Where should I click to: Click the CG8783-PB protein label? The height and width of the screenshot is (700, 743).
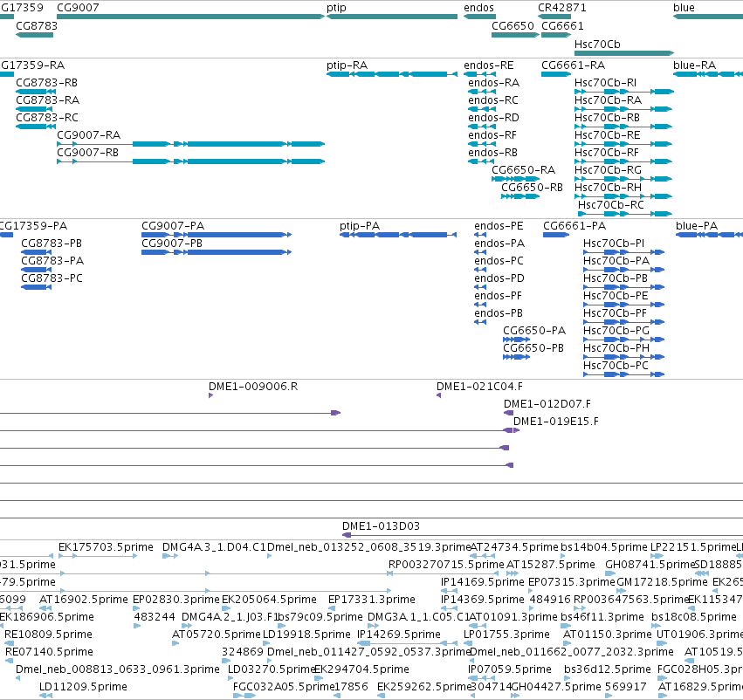[x=52, y=244]
